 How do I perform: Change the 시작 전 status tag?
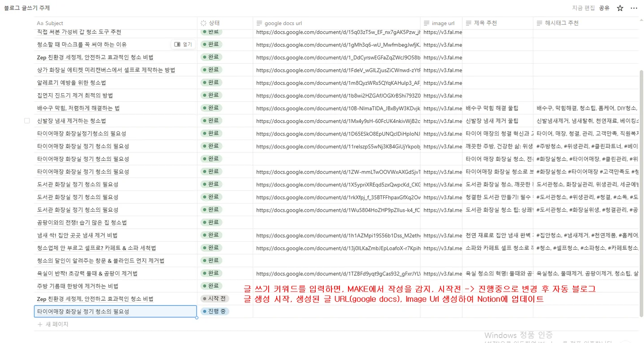[215, 299]
